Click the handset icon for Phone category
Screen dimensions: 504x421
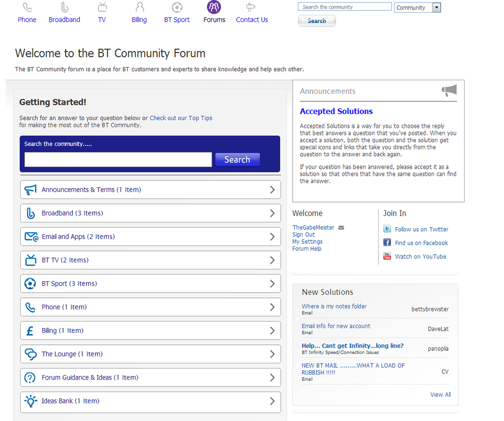[30, 307]
